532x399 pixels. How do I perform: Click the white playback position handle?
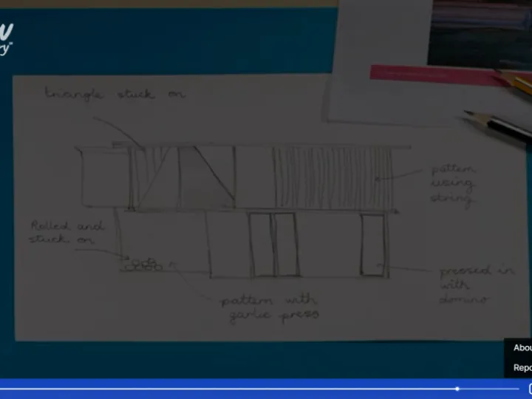coord(457,389)
